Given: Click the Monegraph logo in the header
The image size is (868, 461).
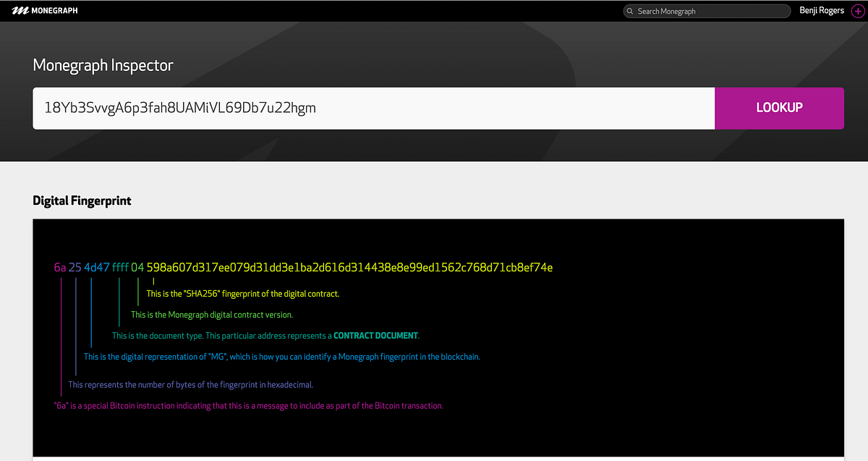Looking at the screenshot, I should click(44, 11).
